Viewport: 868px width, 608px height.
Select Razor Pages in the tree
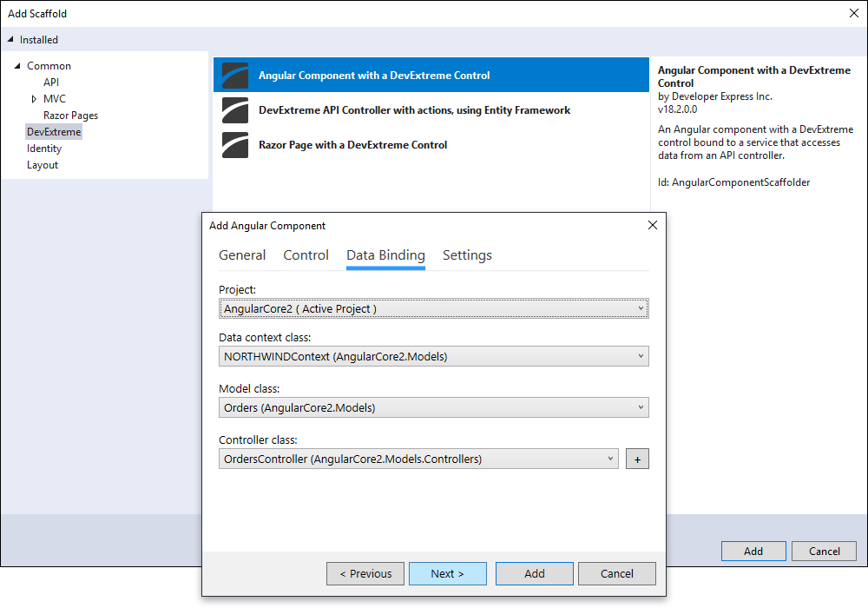pyautogui.click(x=70, y=116)
